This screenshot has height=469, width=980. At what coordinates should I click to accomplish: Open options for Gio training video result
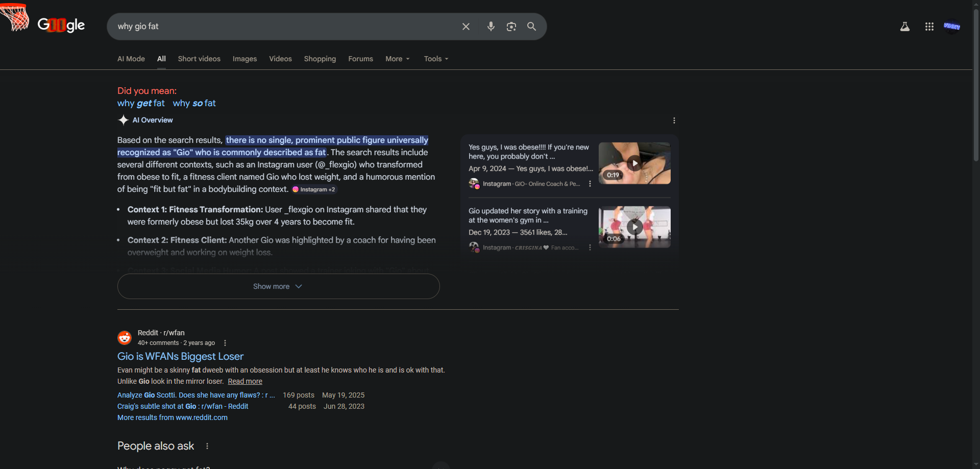pos(590,248)
